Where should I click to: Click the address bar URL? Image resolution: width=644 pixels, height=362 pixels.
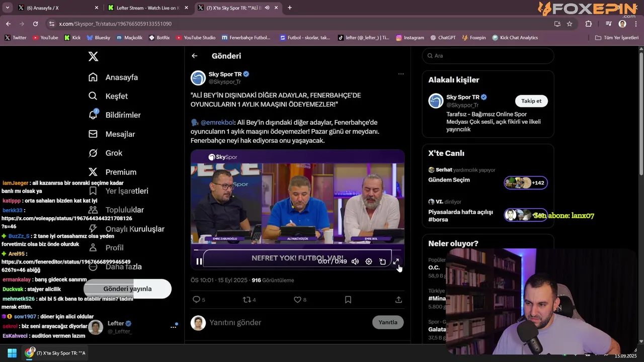[x=115, y=24]
